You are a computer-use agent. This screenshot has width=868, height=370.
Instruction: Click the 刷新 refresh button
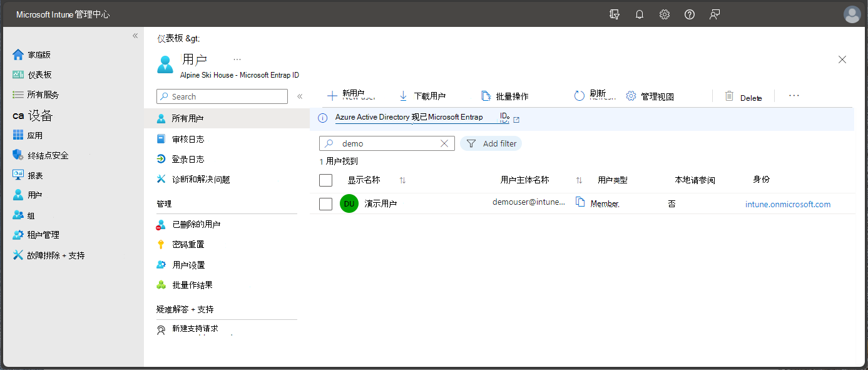(595, 96)
